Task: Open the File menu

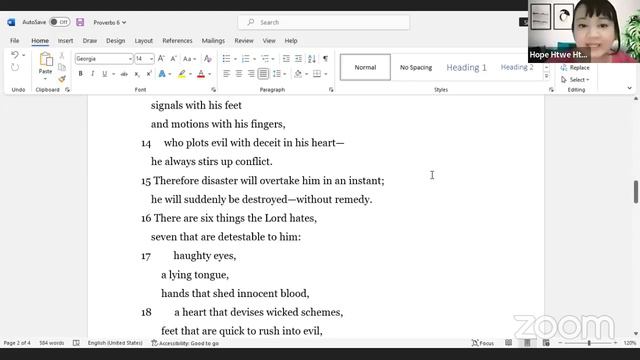Action: click(15, 41)
